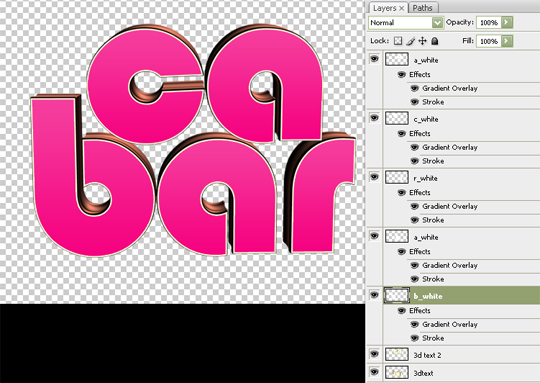Viewport: 540px width, 383px height.
Task: Click the Opacity label
Action: [460, 22]
